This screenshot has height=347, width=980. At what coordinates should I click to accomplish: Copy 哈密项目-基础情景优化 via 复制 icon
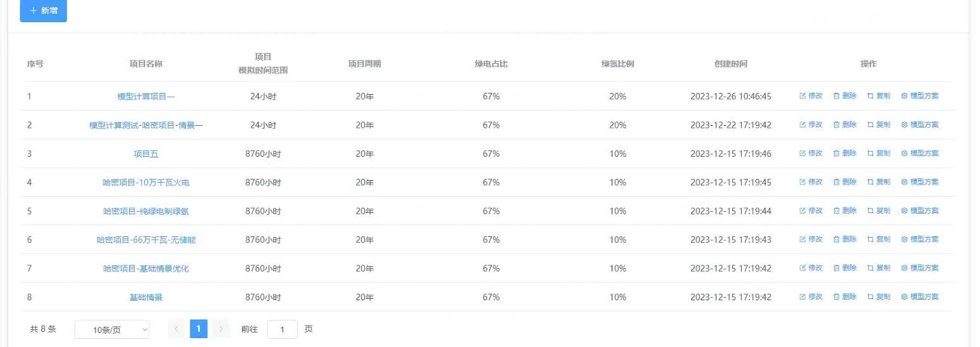pos(878,268)
